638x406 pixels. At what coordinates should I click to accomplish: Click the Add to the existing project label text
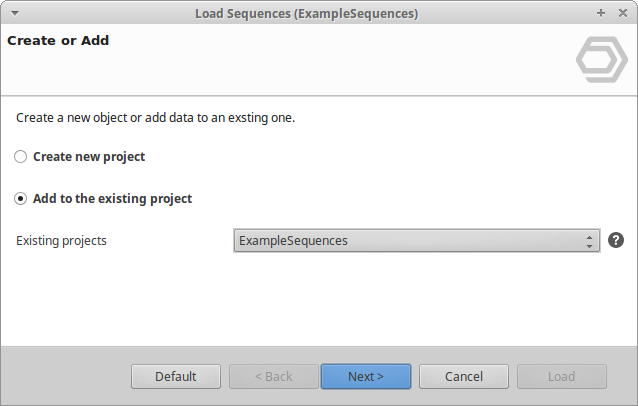112,199
